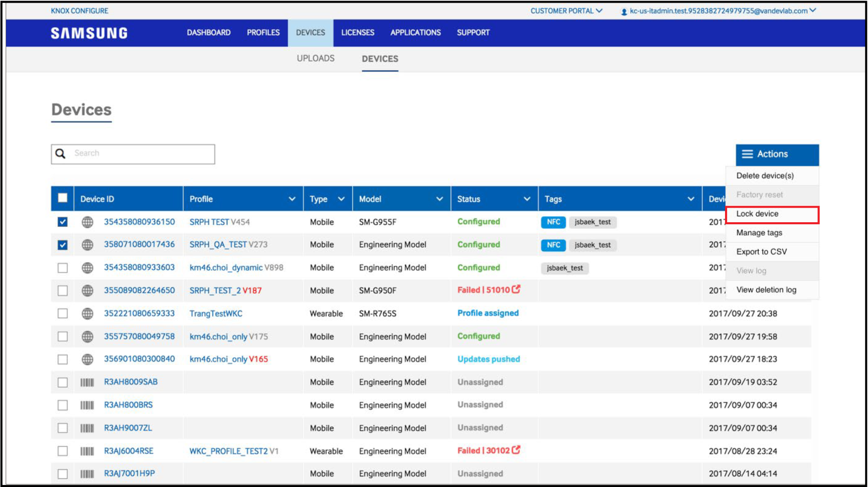Screen dimensions: 868x487
Task: Click the first row's NFC tag badge
Action: [553, 222]
